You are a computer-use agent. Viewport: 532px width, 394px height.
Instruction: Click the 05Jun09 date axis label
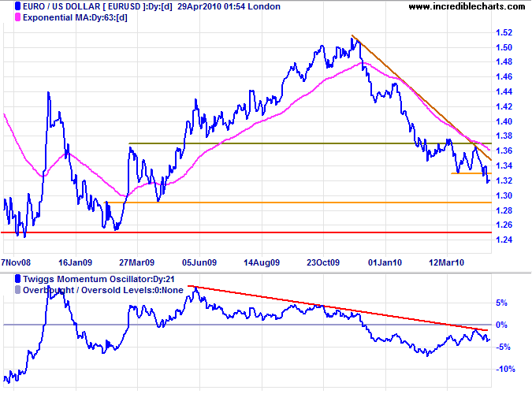[x=199, y=262]
